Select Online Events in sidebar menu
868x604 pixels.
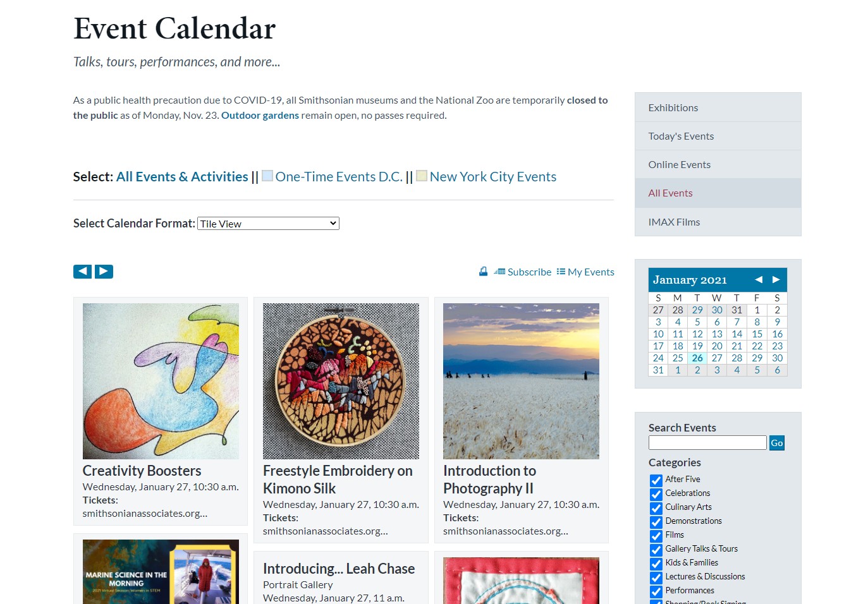point(718,164)
